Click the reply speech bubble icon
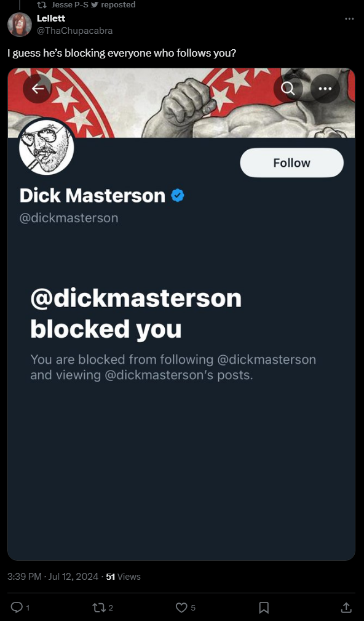This screenshot has height=621, width=364. tap(18, 607)
